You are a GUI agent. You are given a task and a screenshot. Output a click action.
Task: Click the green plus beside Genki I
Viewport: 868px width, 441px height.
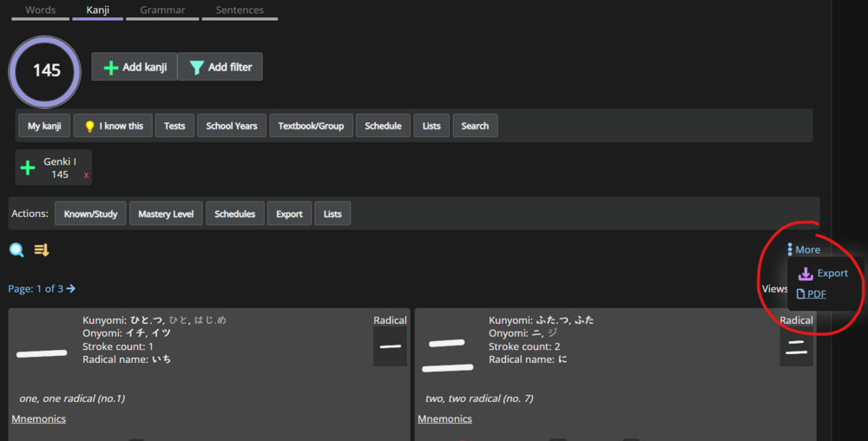click(29, 168)
